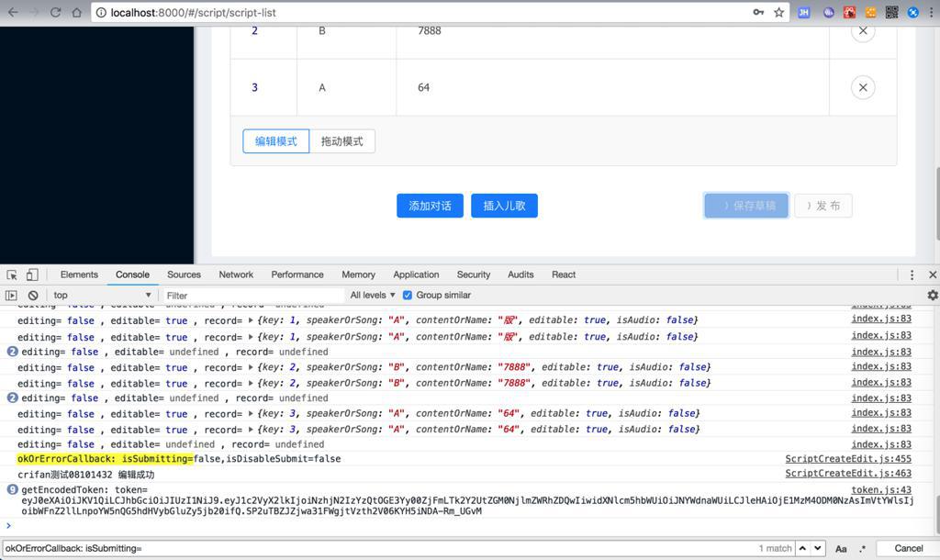View site information icon in address bar
The image size is (940, 560).
pyautogui.click(x=101, y=13)
